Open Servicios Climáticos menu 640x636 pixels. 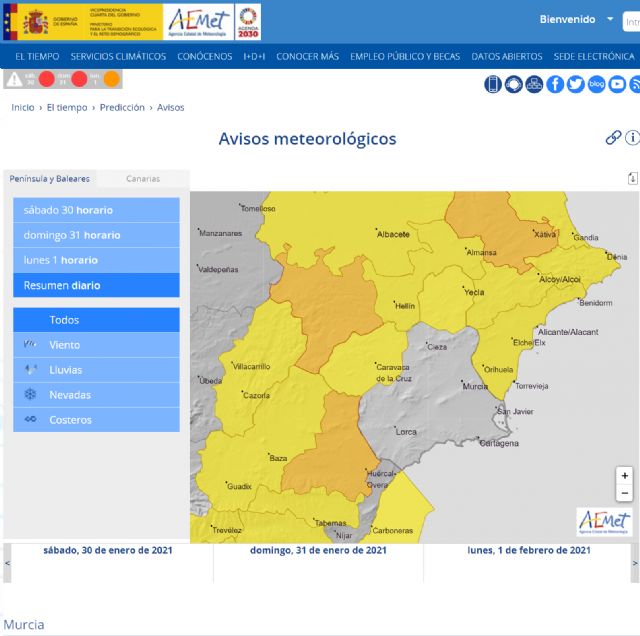tap(118, 56)
